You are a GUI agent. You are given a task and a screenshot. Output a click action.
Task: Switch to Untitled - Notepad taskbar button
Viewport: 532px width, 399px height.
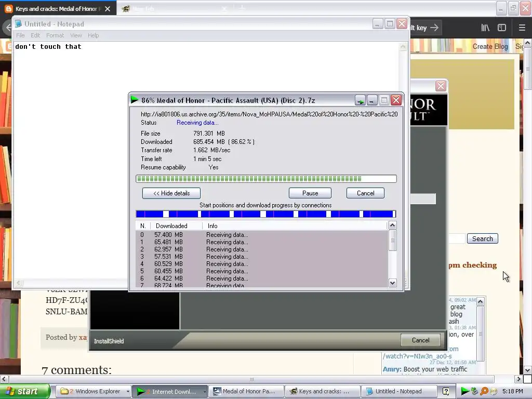398,391
